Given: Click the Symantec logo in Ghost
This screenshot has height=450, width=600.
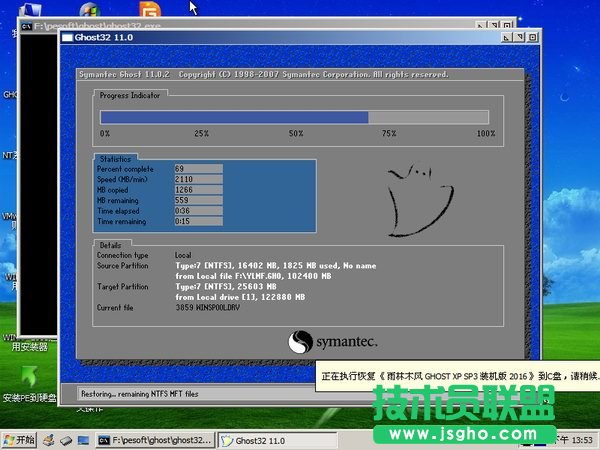Looking at the screenshot, I should [x=331, y=342].
